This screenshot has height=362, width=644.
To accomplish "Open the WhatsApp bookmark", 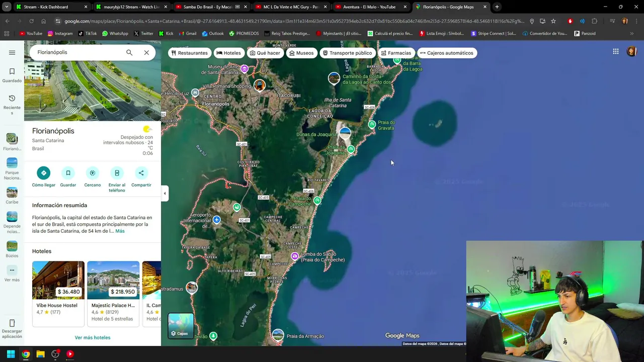I will [115, 34].
